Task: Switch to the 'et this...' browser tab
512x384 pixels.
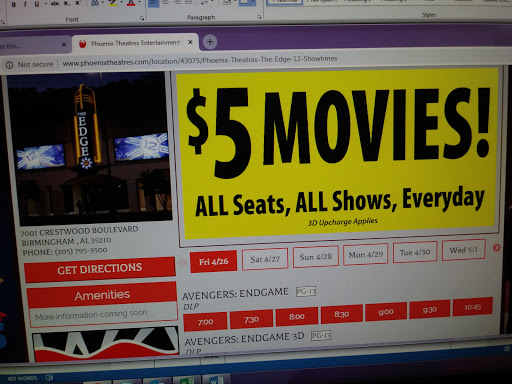Action: pos(33,45)
